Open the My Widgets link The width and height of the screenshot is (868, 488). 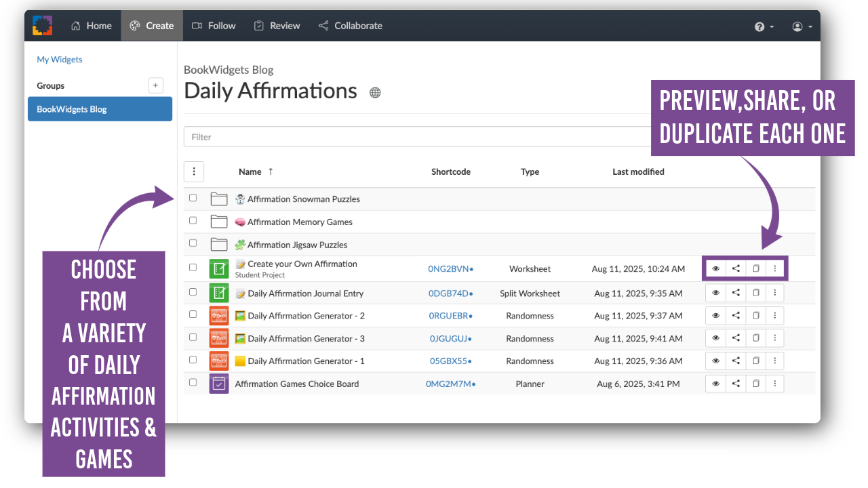tap(60, 60)
